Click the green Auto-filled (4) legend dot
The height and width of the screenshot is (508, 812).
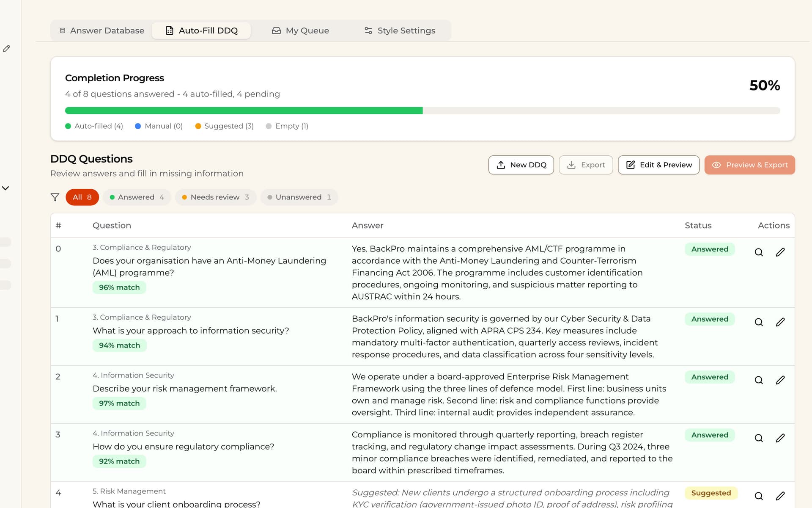(68, 126)
